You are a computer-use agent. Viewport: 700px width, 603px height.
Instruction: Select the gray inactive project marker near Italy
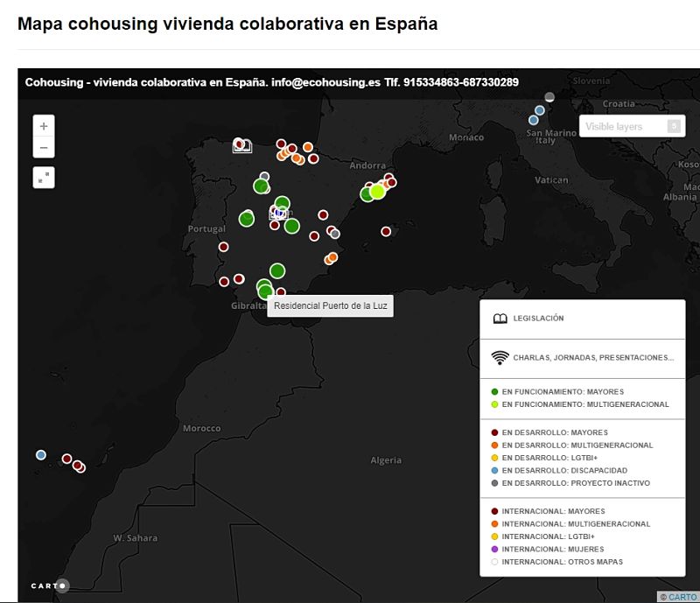pos(548,96)
